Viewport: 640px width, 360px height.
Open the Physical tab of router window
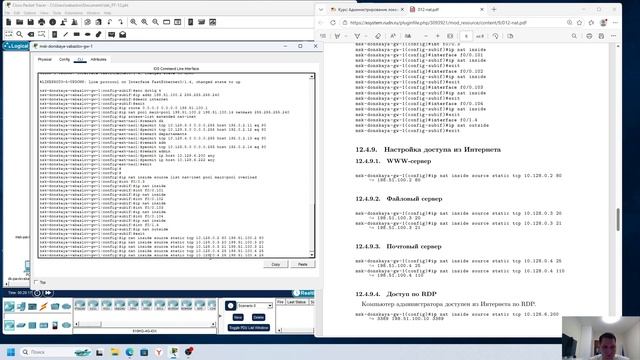(45, 60)
